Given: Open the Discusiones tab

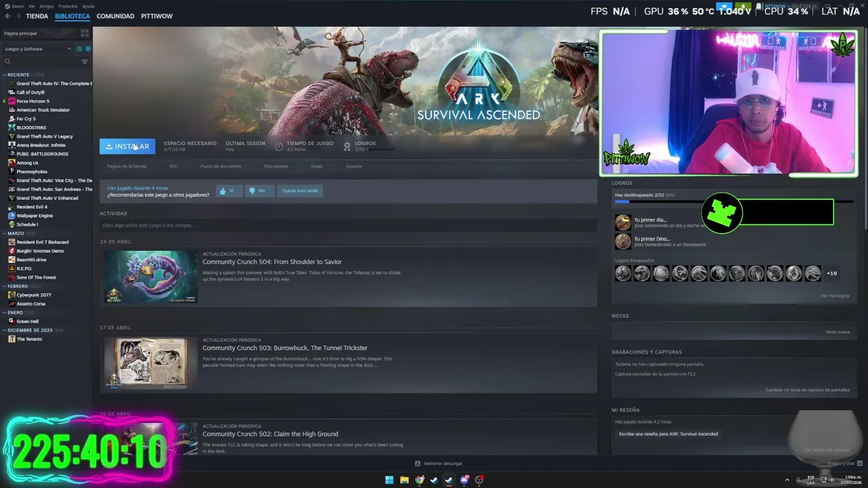Looking at the screenshot, I should 276,166.
